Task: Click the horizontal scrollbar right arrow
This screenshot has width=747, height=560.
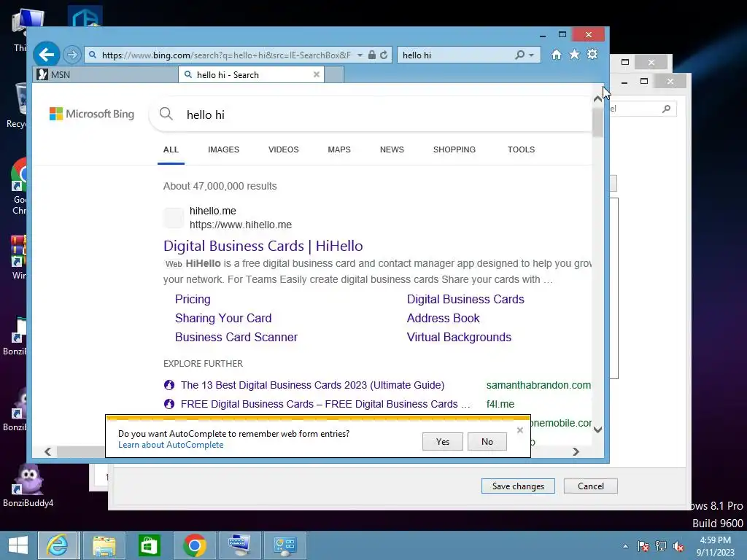Action: [x=576, y=451]
